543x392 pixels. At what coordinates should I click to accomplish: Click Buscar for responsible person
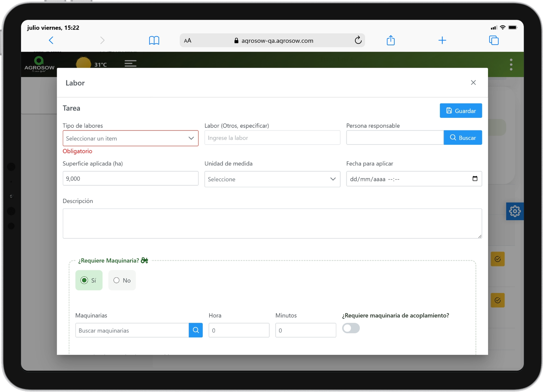[463, 138]
